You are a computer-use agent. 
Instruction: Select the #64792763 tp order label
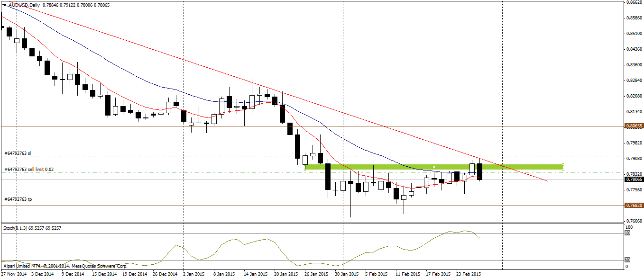click(x=18, y=199)
